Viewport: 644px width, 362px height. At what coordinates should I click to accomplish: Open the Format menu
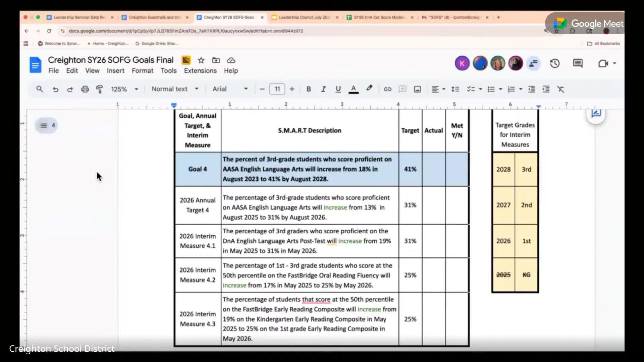click(142, 71)
